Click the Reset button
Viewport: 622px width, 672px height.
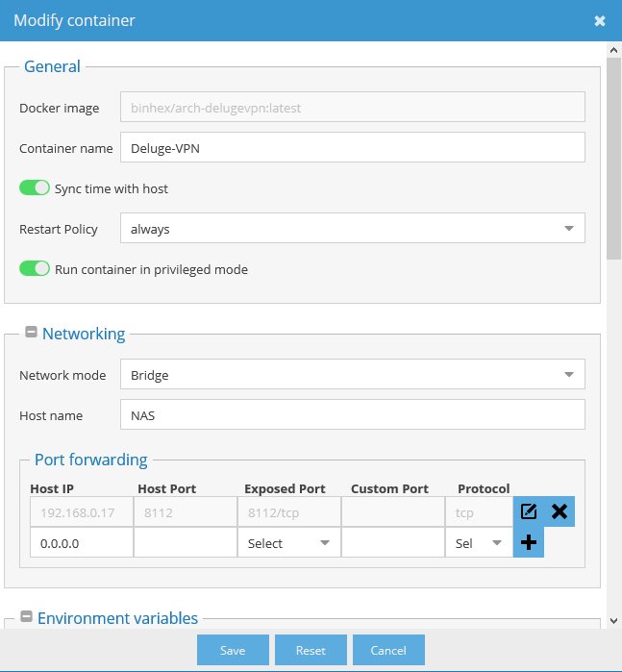[x=311, y=650]
